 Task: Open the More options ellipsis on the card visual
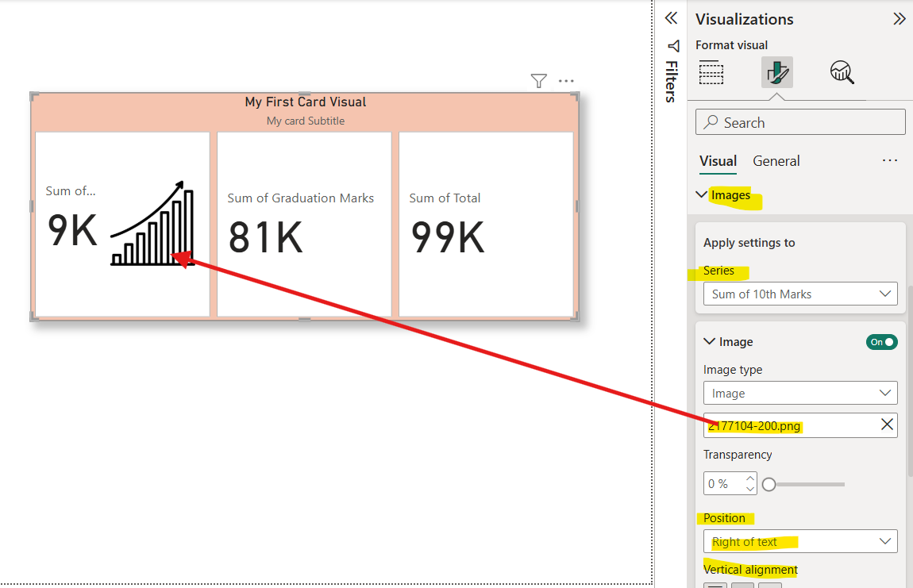566,80
